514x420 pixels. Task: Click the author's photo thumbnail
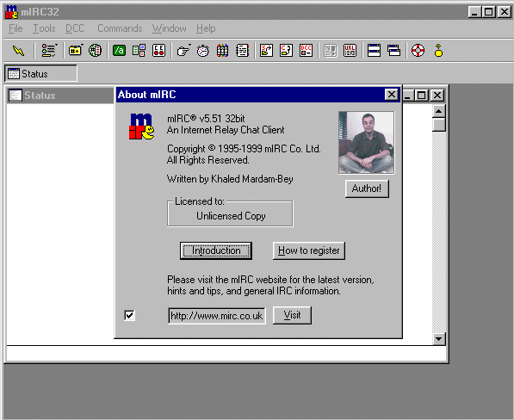[x=367, y=143]
